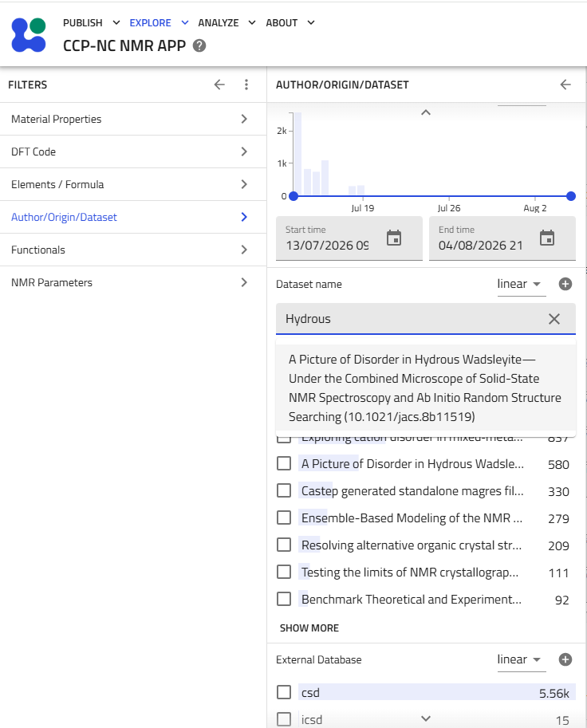Check the csd external database box
This screenshot has height=728, width=587.
284,692
